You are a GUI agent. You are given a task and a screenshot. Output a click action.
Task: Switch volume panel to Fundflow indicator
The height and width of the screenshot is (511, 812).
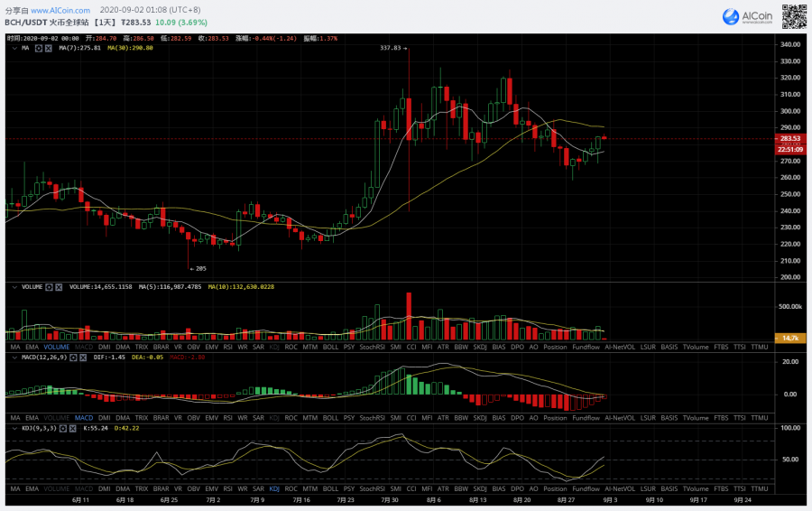[x=586, y=348]
